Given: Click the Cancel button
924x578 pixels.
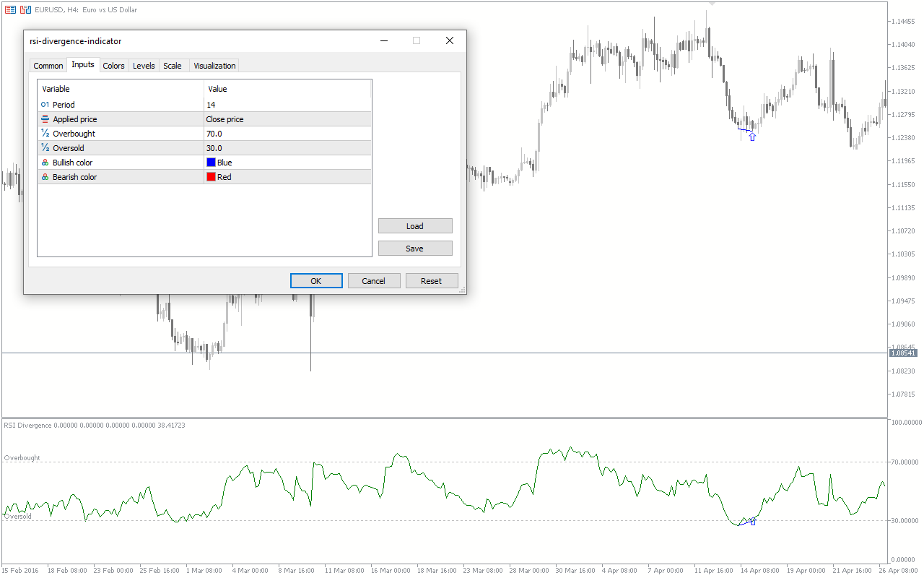Looking at the screenshot, I should (374, 281).
